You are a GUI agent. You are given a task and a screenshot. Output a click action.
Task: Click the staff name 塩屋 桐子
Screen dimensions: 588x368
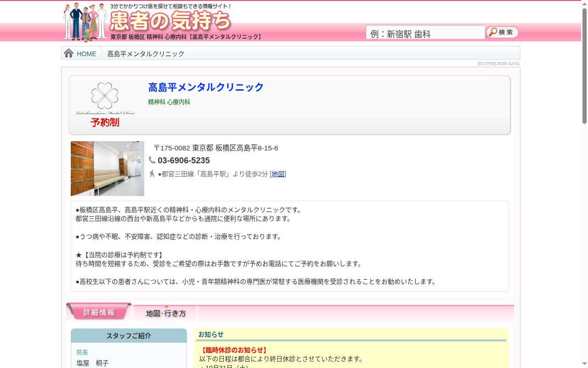pyautogui.click(x=93, y=363)
